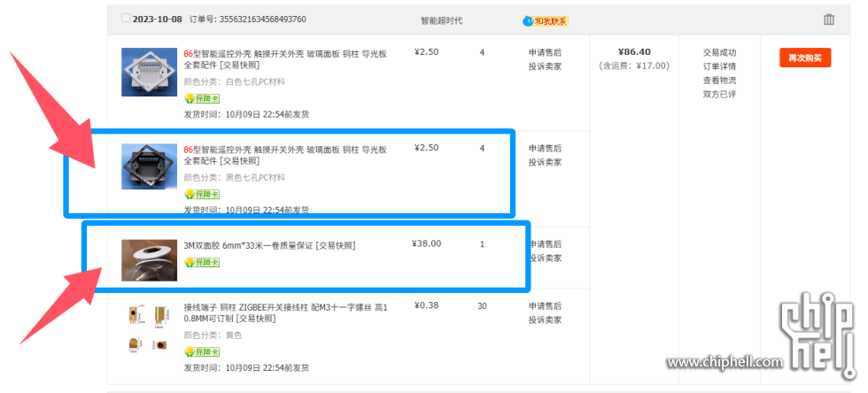The width and height of the screenshot is (868, 393).
Task: Click 保障卡 badge under 3M tape item
Action: point(202,262)
